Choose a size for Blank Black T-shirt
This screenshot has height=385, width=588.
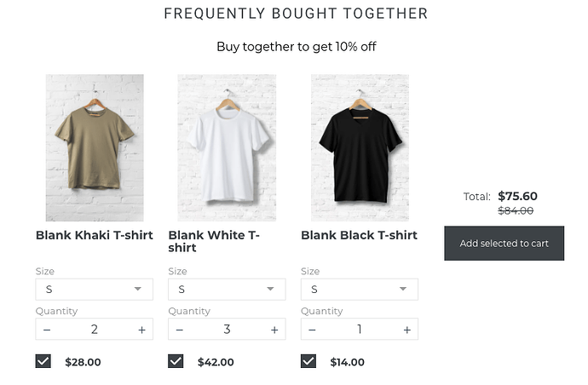[359, 290]
